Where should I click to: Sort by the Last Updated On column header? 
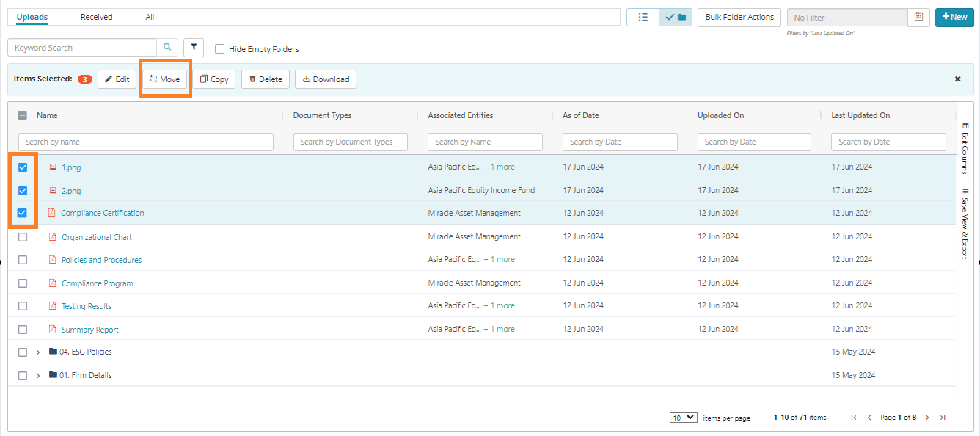[x=860, y=115]
